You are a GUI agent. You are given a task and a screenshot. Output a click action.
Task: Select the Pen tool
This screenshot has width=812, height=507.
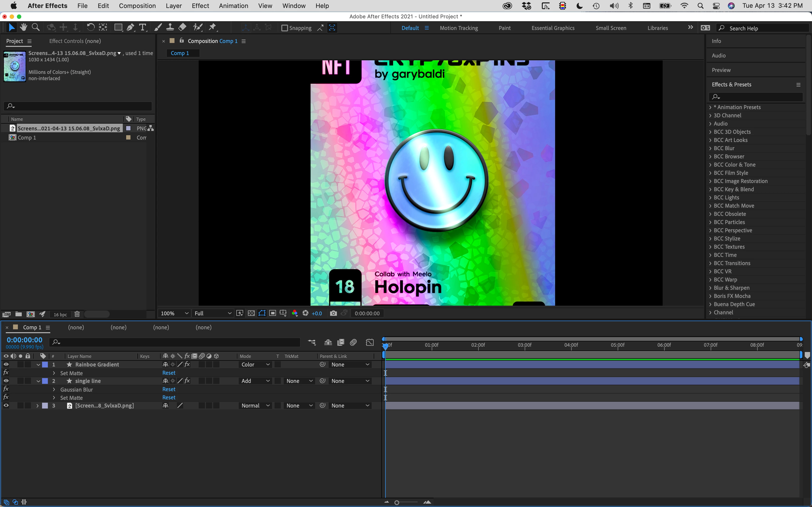(130, 28)
